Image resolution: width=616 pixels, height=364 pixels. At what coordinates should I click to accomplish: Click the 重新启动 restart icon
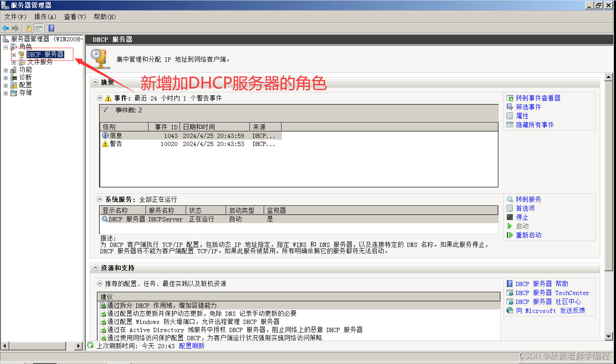tap(510, 235)
